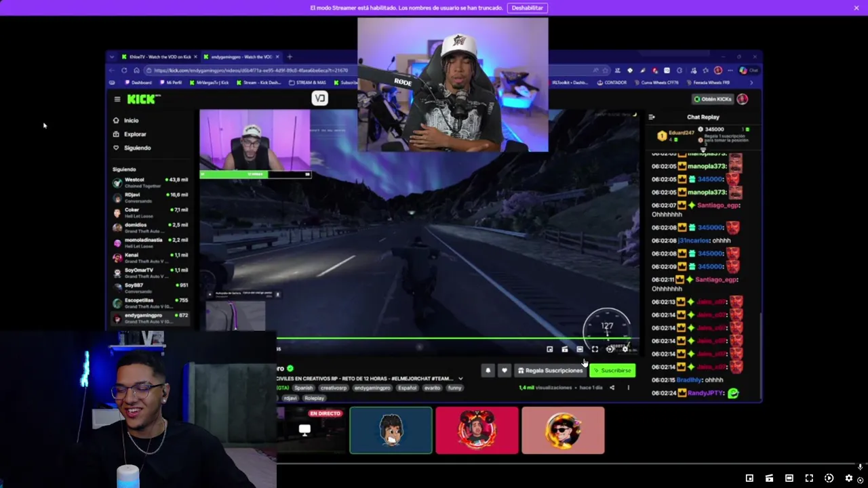Click the inner video fullscreen icon
The width and height of the screenshot is (868, 488).
tap(595, 349)
